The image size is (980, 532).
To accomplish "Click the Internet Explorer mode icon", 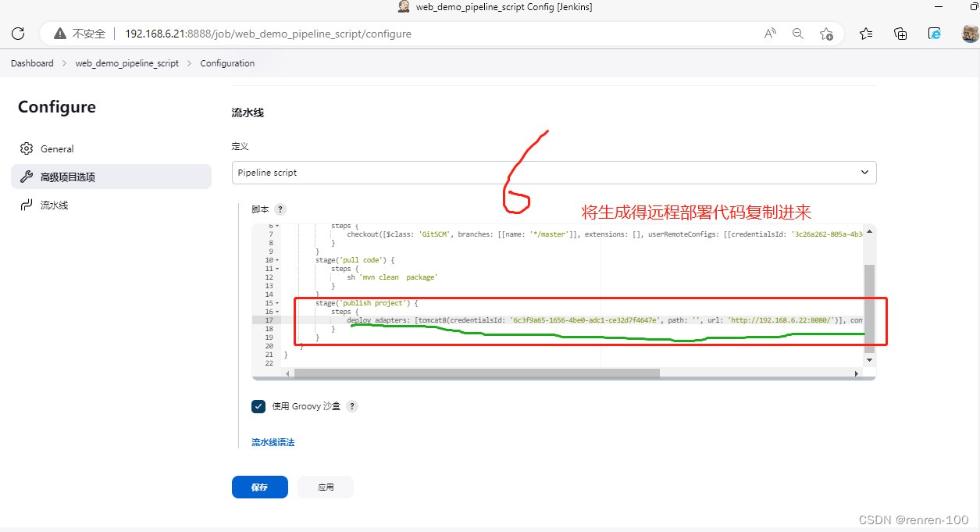I will (x=935, y=34).
